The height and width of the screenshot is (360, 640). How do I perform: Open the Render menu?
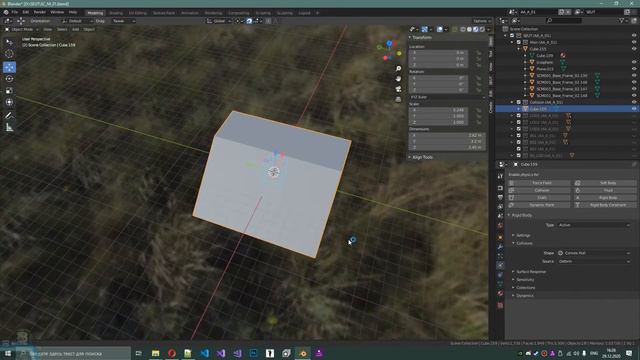pos(40,12)
